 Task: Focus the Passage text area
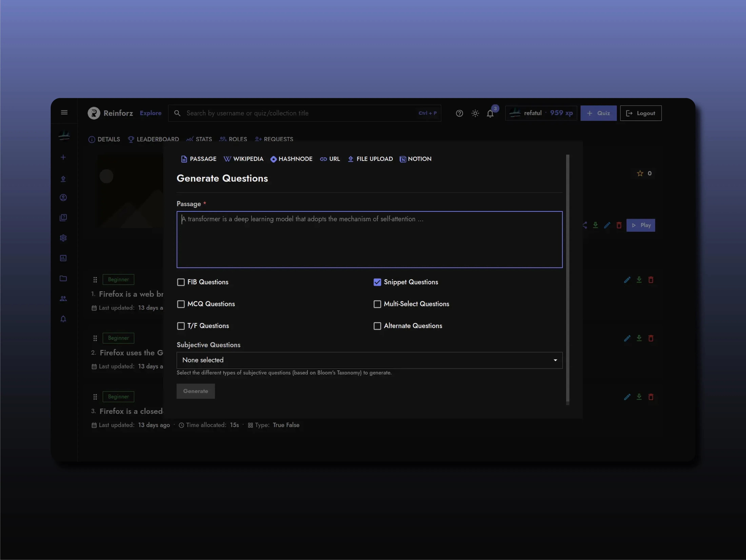(x=369, y=240)
